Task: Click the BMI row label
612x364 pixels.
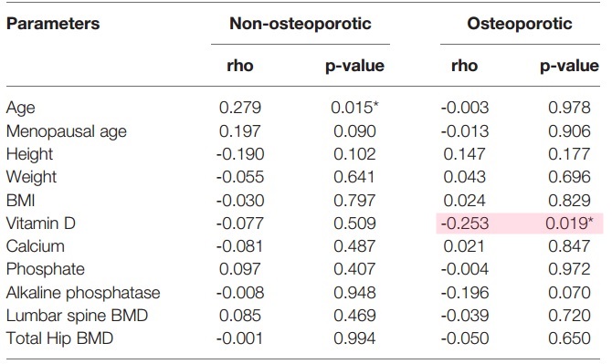Action: tap(21, 201)
